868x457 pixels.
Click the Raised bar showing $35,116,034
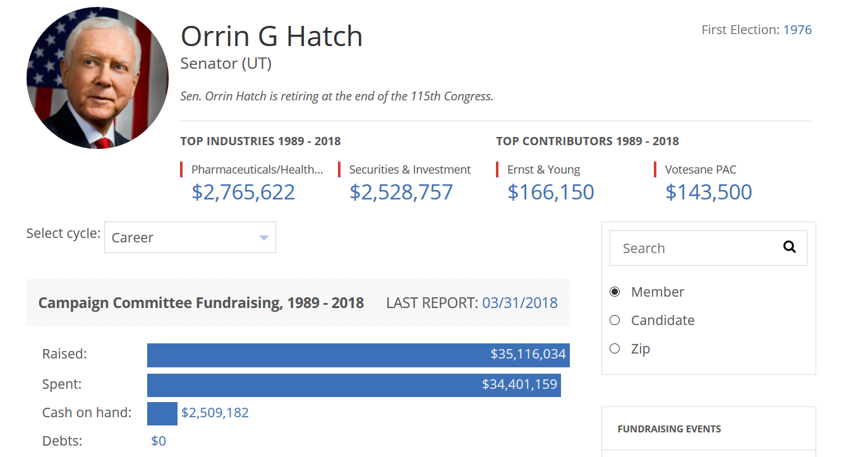358,355
